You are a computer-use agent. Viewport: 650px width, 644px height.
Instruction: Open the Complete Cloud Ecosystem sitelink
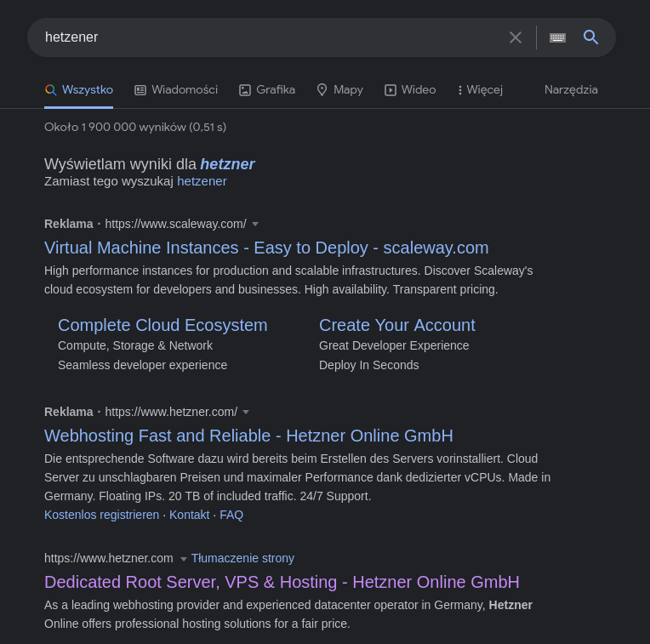162,325
